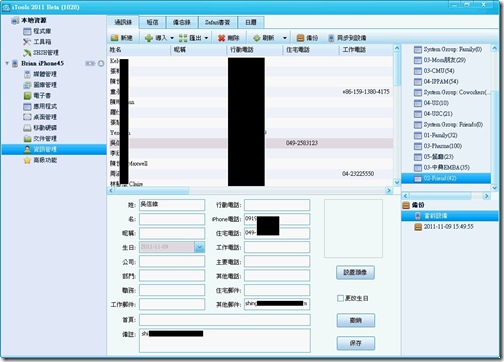Select the 當前設備 current device entry
This screenshot has width=504, height=362.
pyautogui.click(x=450, y=216)
